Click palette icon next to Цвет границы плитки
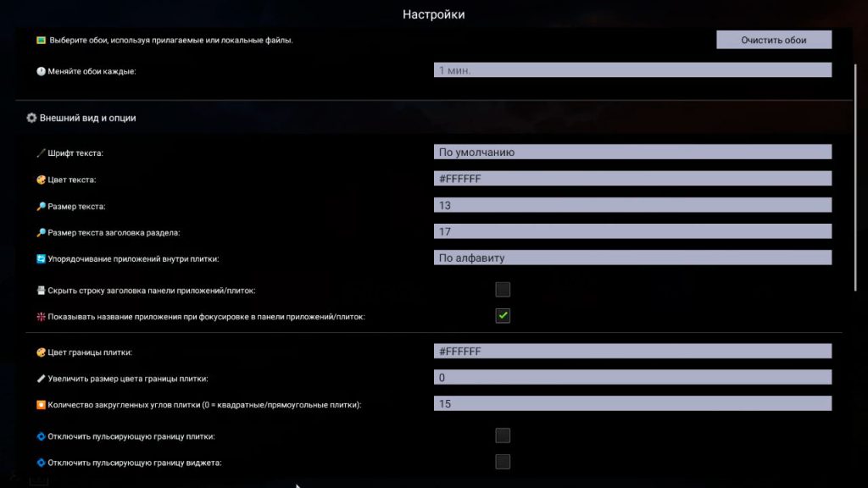This screenshot has height=488, width=868. [41, 352]
